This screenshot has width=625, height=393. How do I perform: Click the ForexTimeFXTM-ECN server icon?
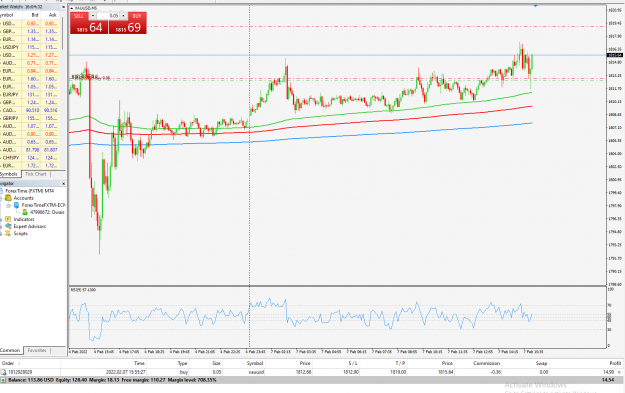tap(16, 205)
